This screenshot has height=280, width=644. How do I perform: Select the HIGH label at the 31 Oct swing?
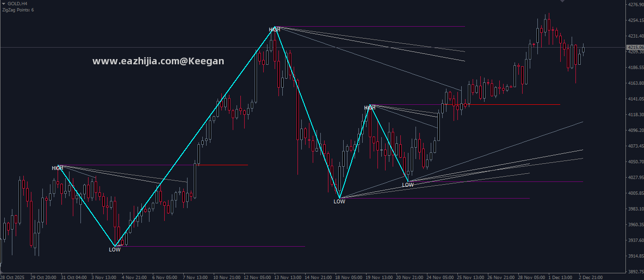(x=58, y=168)
